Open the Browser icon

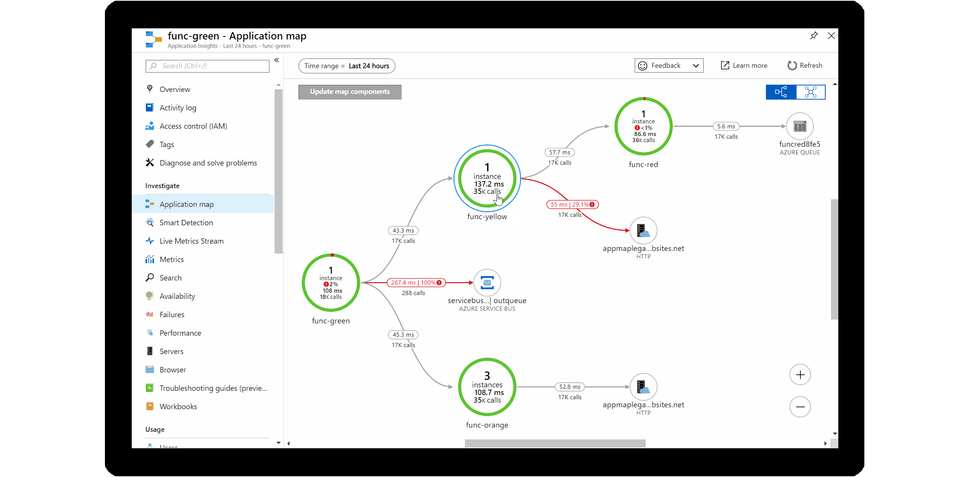click(150, 369)
